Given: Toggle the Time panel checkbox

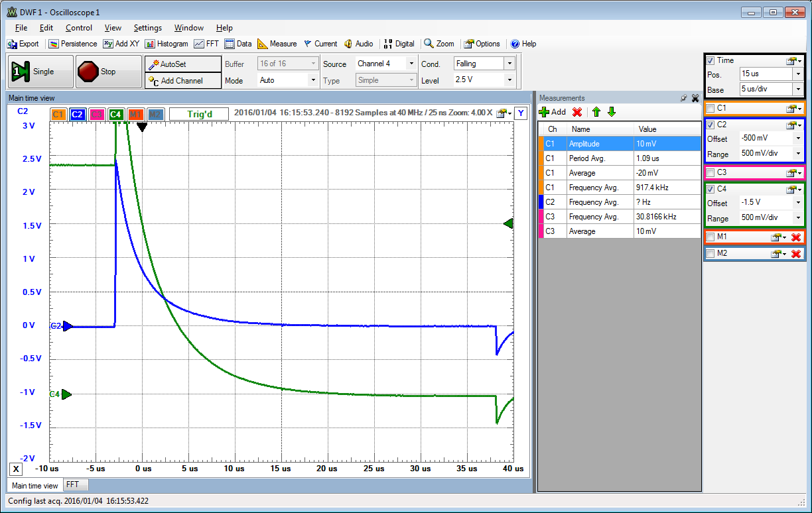Looking at the screenshot, I should click(710, 60).
